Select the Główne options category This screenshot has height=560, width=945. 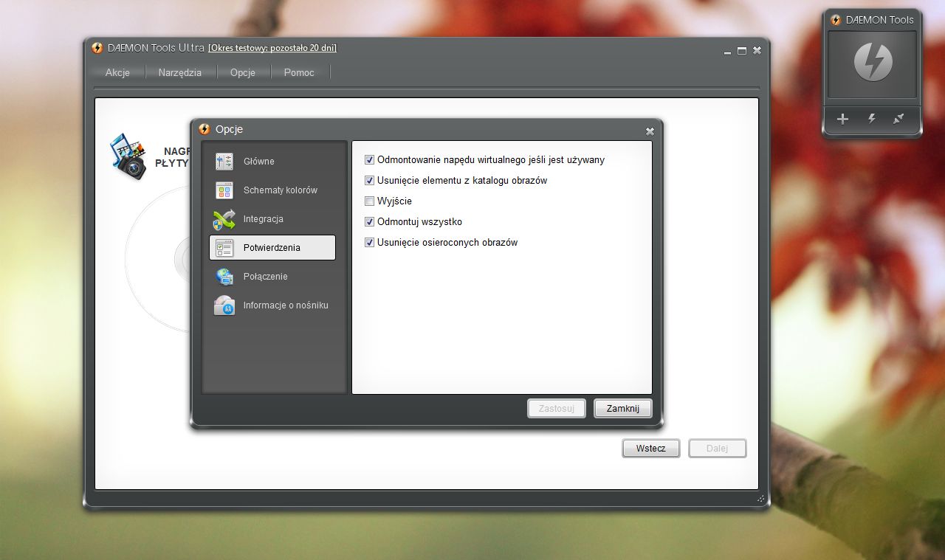pos(272,162)
